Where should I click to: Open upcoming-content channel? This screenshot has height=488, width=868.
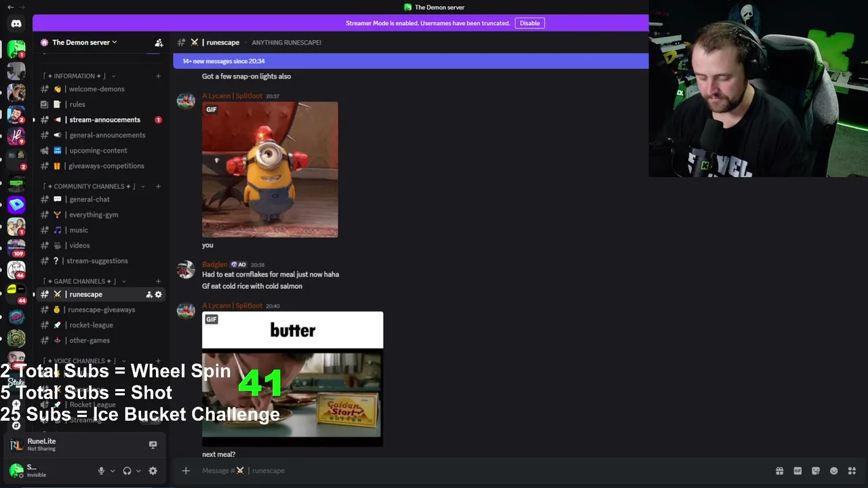100,150
